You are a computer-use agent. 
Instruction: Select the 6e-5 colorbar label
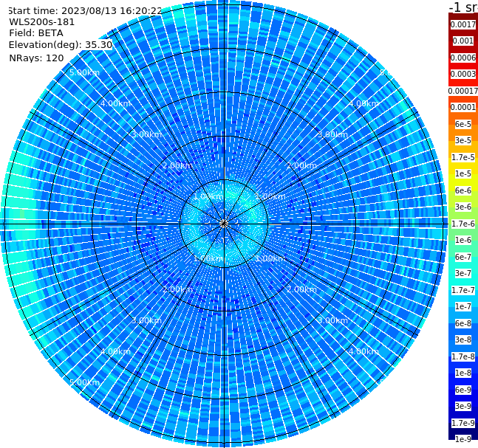(x=463, y=124)
